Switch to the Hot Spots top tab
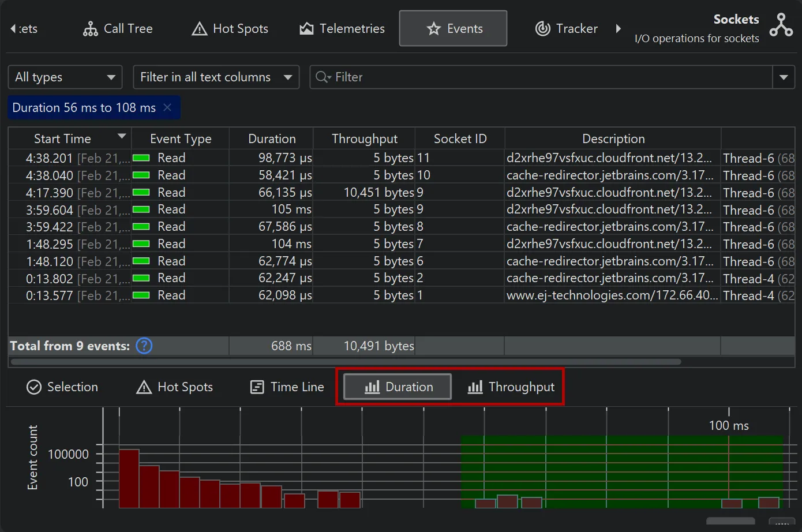The height and width of the screenshot is (532, 802). pos(230,28)
